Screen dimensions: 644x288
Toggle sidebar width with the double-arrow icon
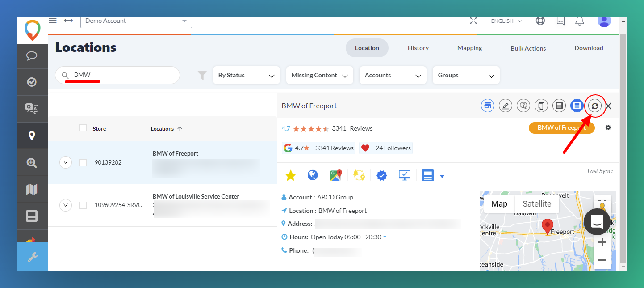tap(68, 21)
